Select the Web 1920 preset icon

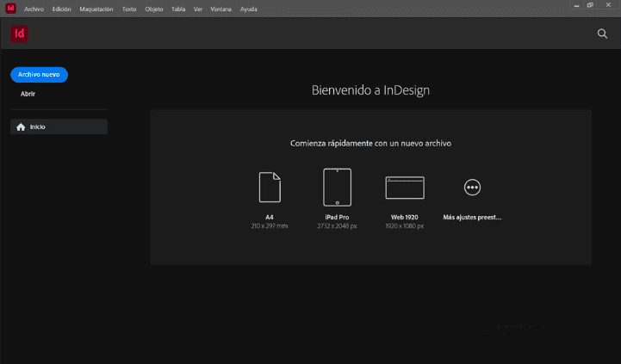[x=404, y=188]
